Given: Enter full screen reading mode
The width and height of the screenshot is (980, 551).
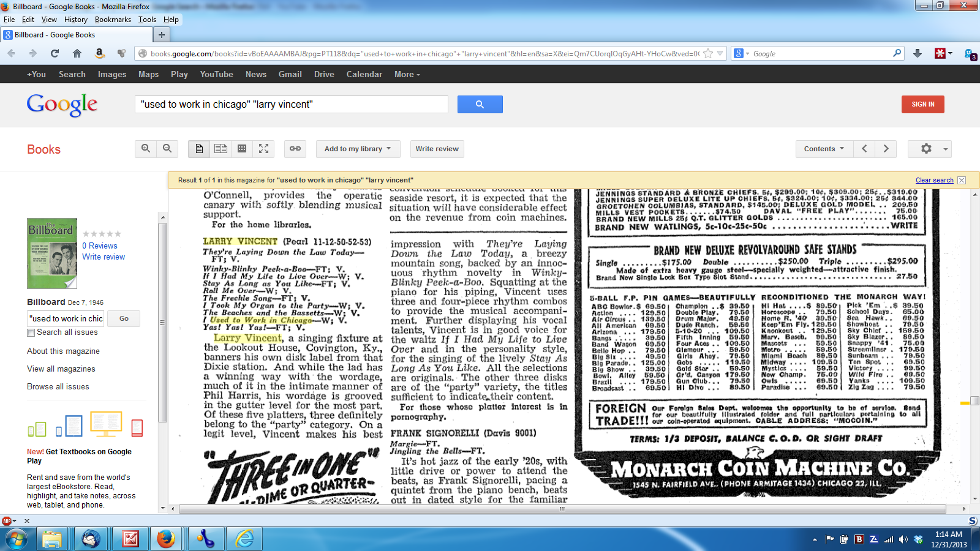Looking at the screenshot, I should pos(263,149).
